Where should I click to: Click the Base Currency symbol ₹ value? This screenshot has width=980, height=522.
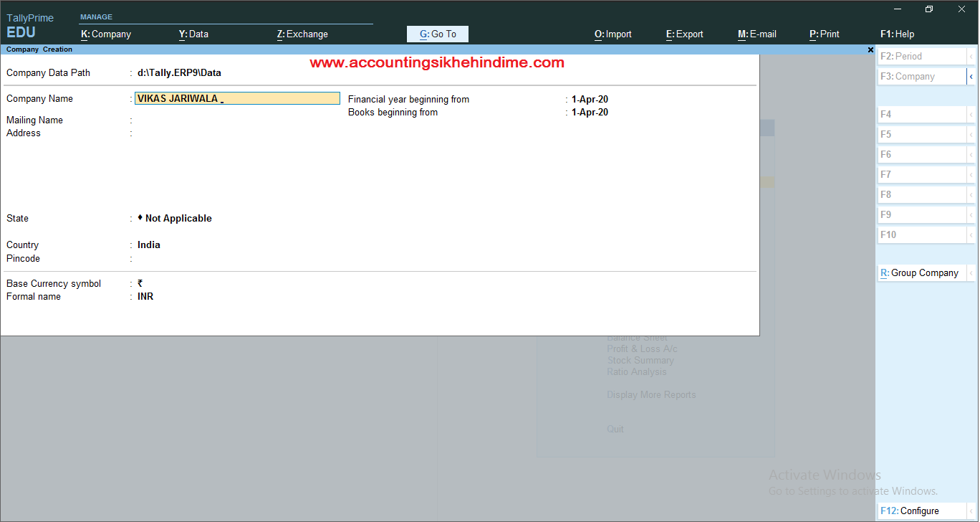point(140,284)
